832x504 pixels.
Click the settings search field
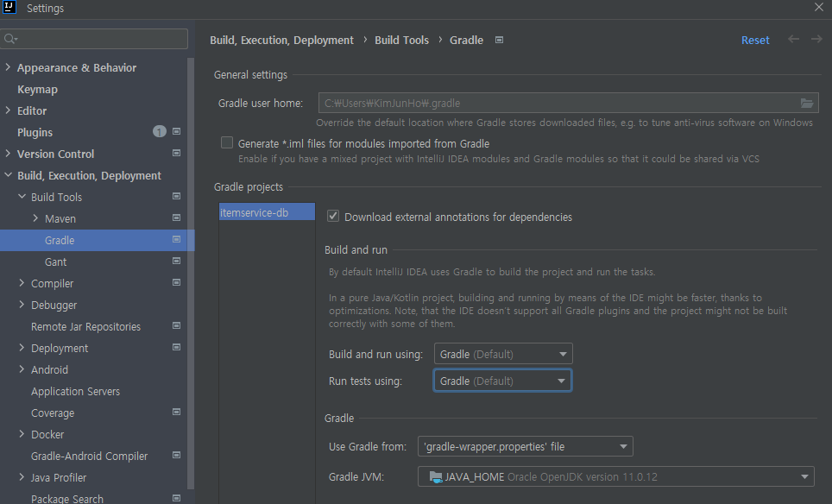coord(94,39)
